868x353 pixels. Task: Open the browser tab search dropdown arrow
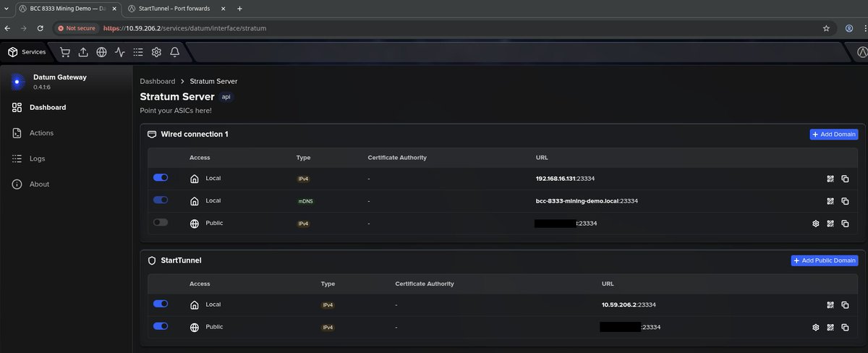(x=7, y=8)
